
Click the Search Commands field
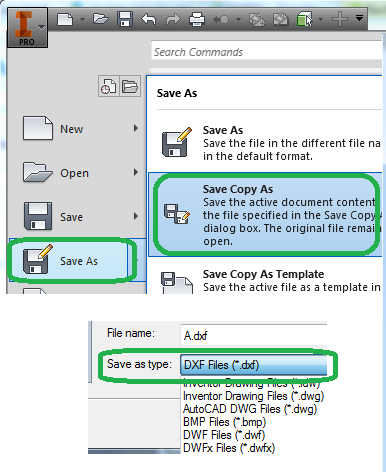[267, 52]
